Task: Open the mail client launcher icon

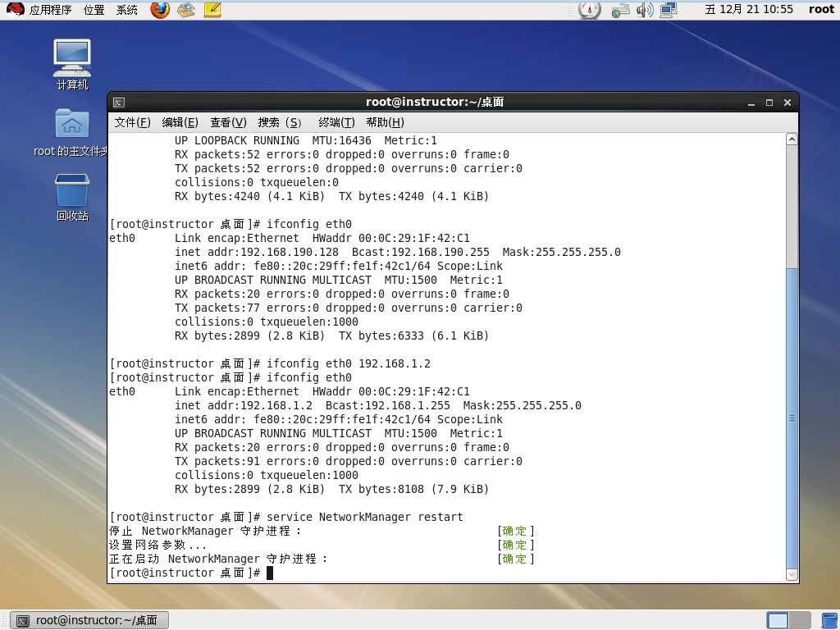Action: [186, 9]
